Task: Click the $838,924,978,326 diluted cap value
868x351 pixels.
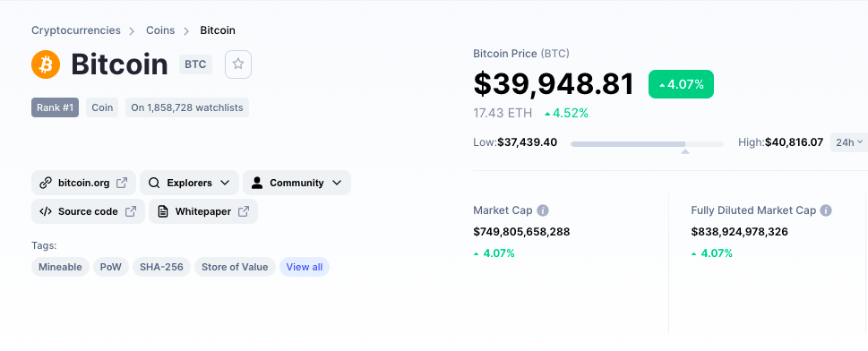Action: [x=740, y=231]
